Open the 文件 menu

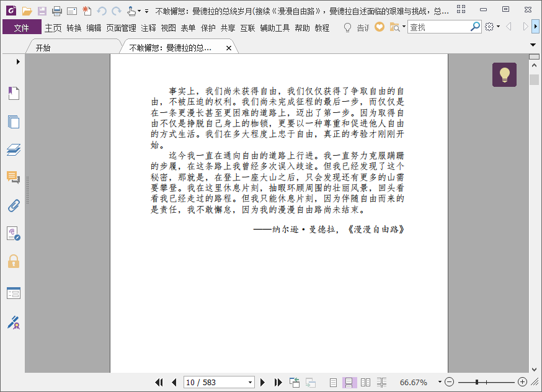tap(22, 27)
